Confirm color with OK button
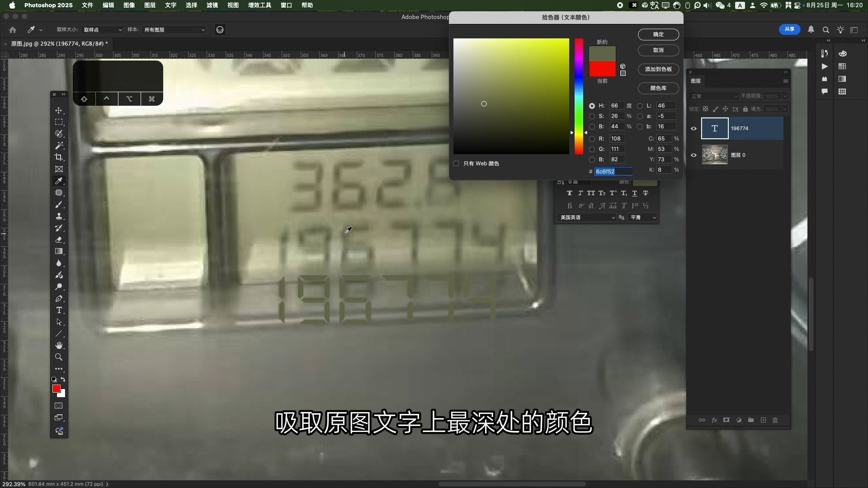The image size is (868, 488). pos(658,34)
